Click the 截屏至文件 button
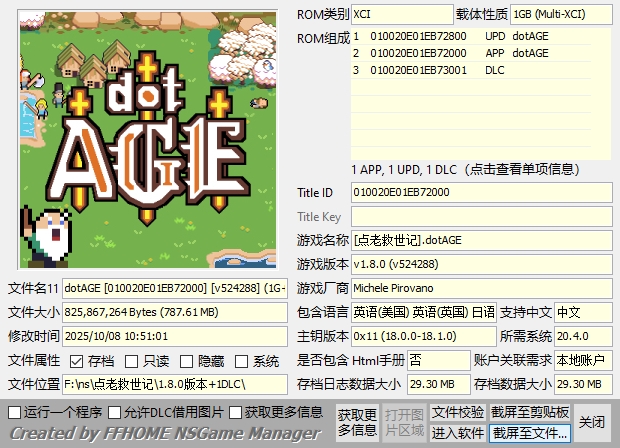The height and width of the screenshot is (448, 620). pos(530,433)
